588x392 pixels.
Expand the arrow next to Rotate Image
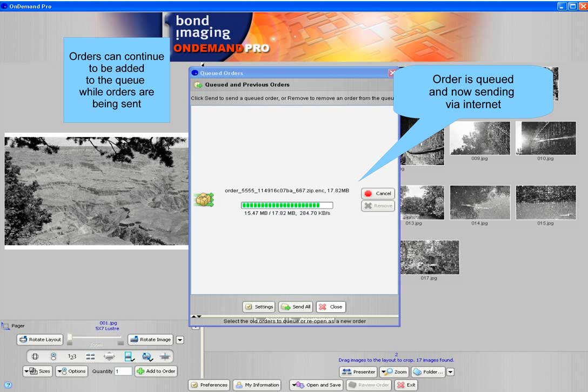[x=180, y=340]
